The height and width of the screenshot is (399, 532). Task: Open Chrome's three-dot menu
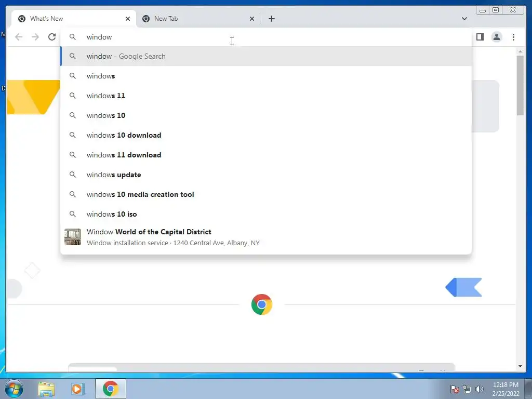tap(513, 37)
